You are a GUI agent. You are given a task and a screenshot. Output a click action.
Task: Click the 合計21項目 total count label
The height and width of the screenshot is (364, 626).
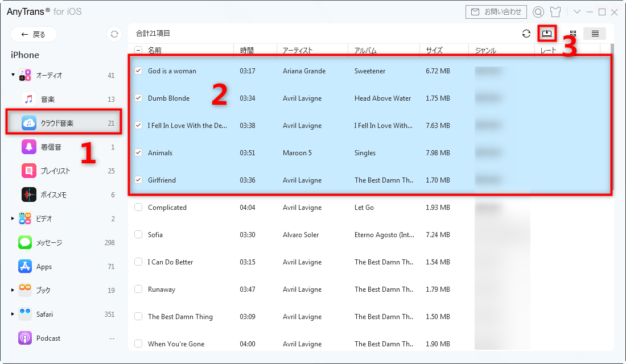click(x=153, y=34)
